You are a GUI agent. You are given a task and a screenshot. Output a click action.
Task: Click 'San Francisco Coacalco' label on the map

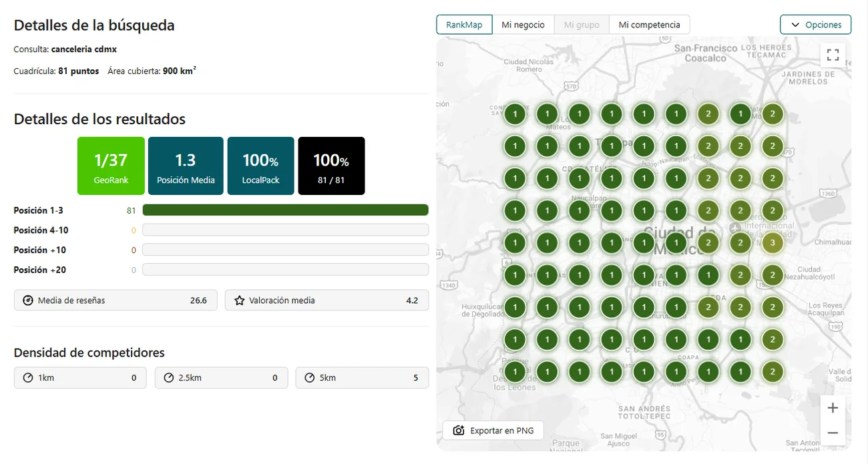(705, 53)
